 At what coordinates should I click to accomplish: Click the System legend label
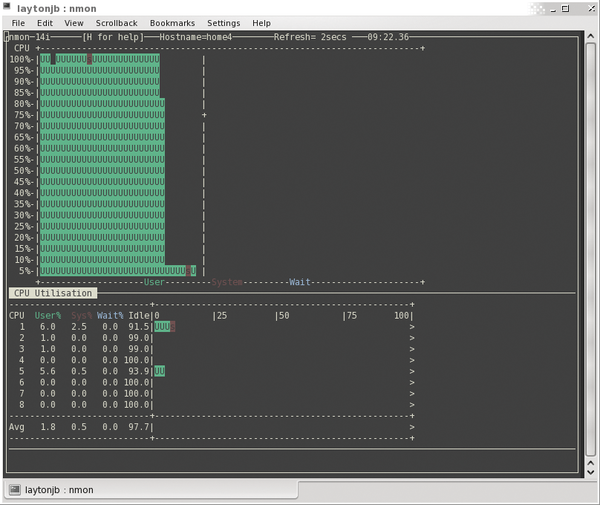[x=227, y=282]
